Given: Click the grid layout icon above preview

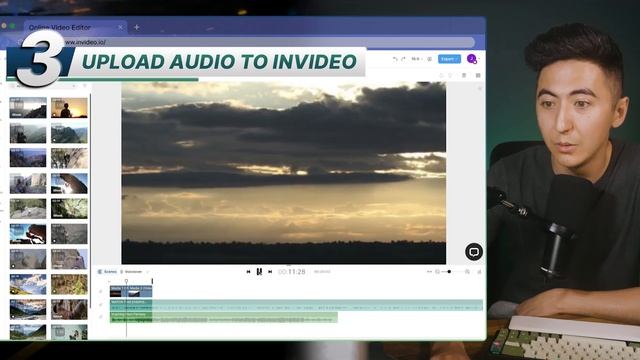Looking at the screenshot, I should [478, 76].
